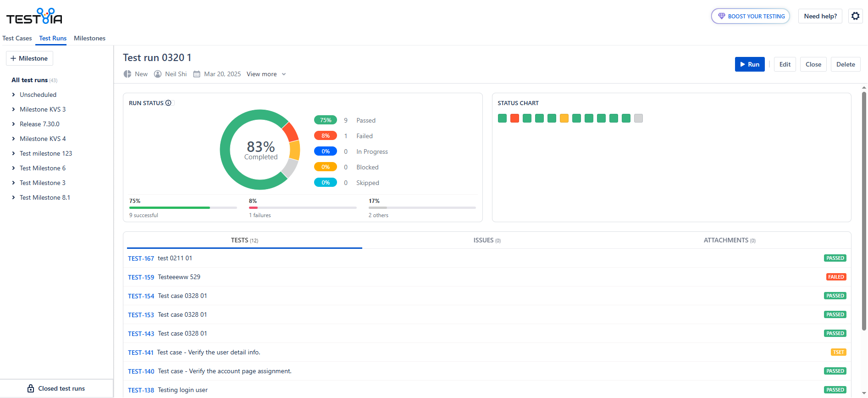This screenshot has width=868, height=398.
Task: Expand the Release 7.30.0 milestone
Action: coord(13,124)
